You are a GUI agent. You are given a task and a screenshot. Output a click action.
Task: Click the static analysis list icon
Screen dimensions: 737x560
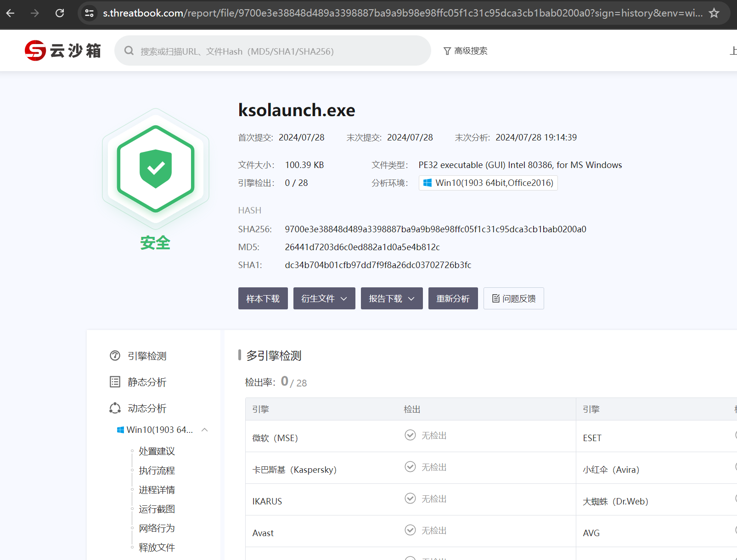(115, 382)
